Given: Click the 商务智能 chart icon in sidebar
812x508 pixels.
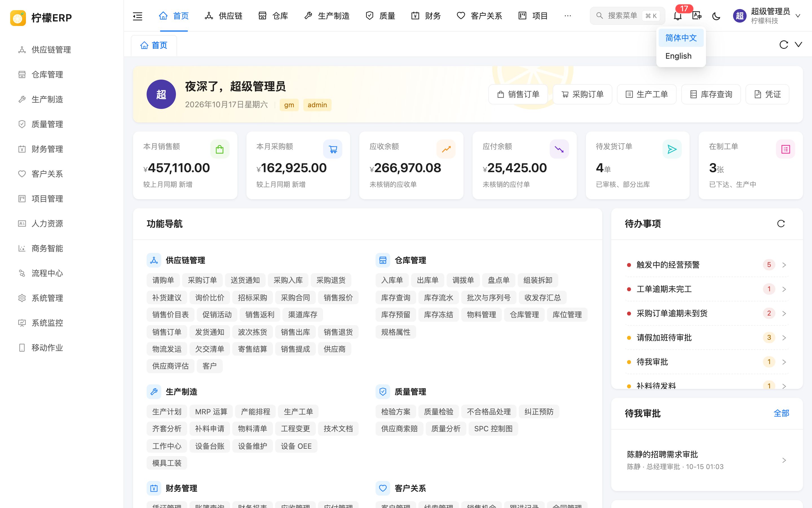Looking at the screenshot, I should click(x=22, y=248).
